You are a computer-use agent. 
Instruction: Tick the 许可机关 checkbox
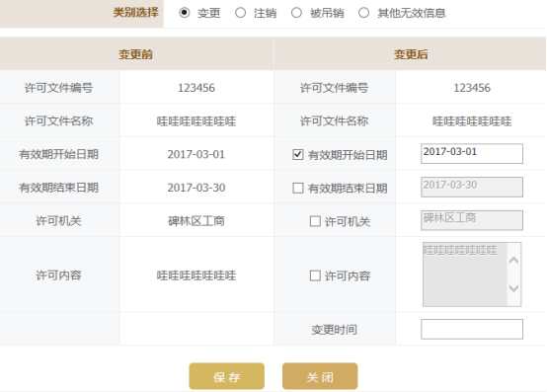click(315, 221)
